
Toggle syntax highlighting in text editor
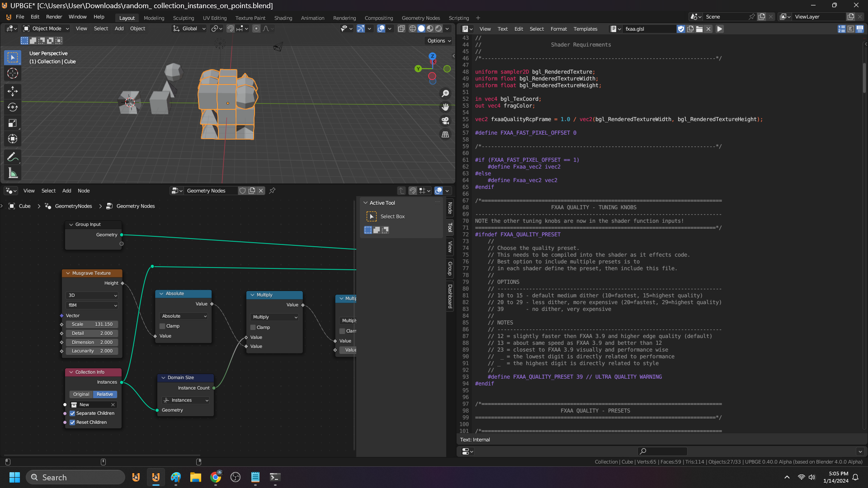click(x=860, y=29)
